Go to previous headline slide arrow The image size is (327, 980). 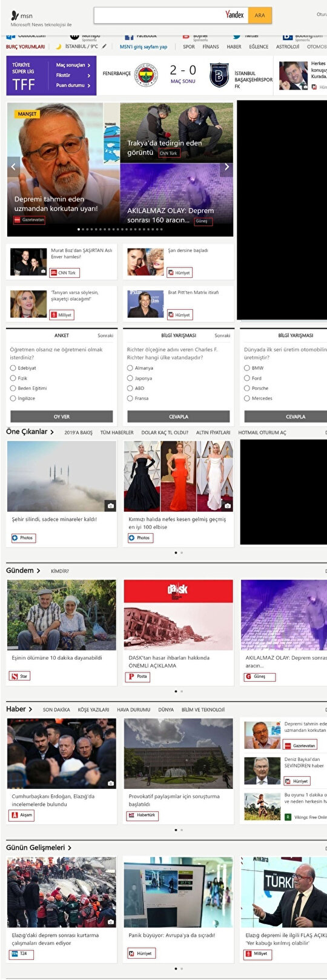(13, 167)
